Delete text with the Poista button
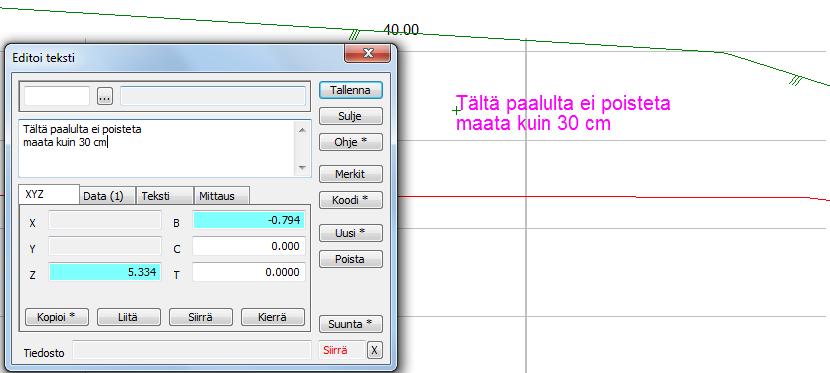This screenshot has width=830, height=373. tap(350, 259)
